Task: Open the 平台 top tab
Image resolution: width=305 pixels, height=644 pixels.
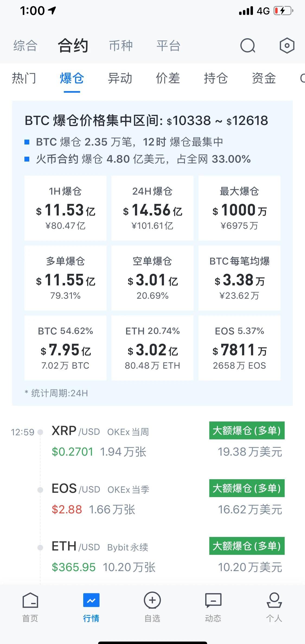Action: 168,46
